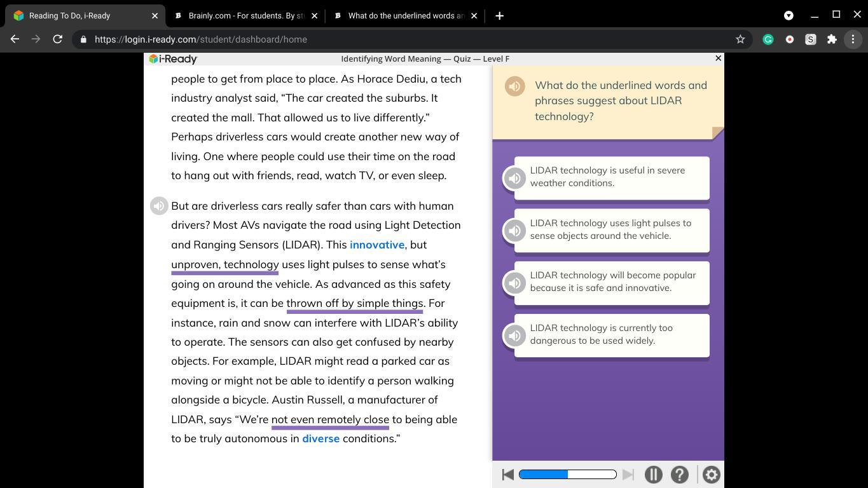Image resolution: width=868 pixels, height=488 pixels.
Task: Open i-Ready settings gear
Action: click(x=711, y=475)
